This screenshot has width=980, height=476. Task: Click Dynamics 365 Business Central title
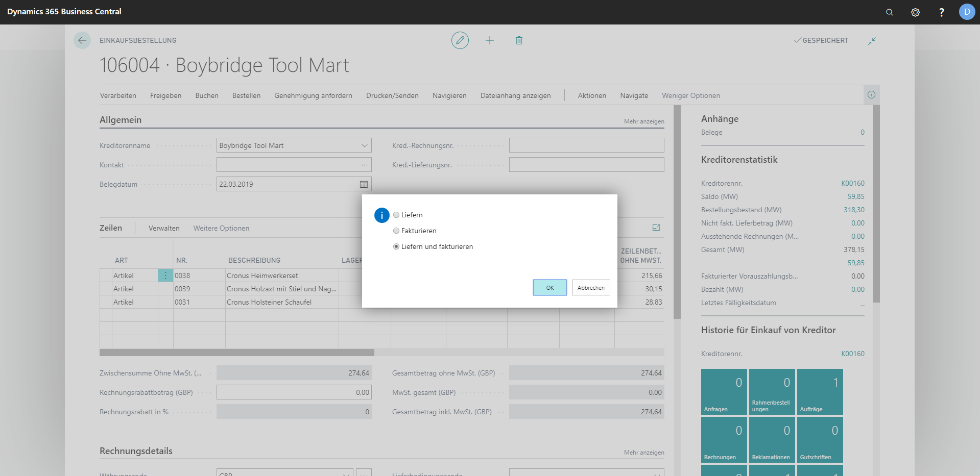click(x=64, y=12)
